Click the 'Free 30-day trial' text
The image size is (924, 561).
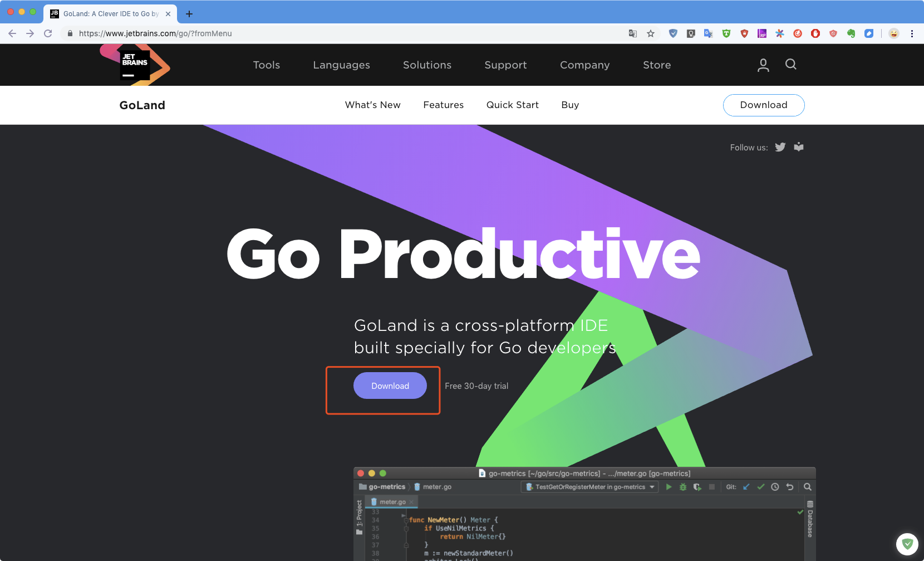(476, 386)
